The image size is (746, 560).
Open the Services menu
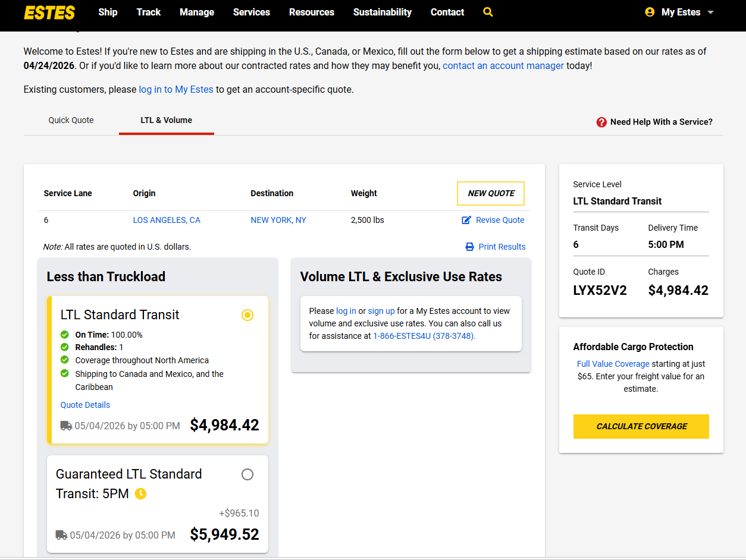(252, 12)
